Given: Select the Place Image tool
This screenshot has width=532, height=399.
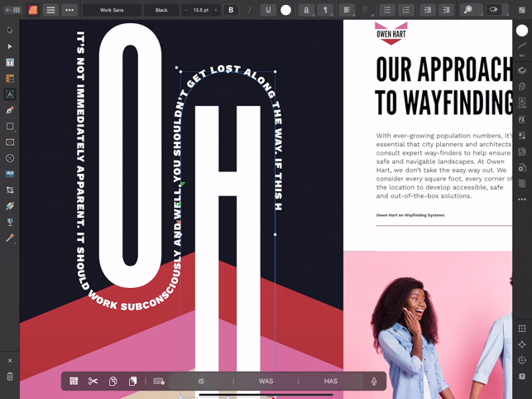Looking at the screenshot, I should coord(10,174).
